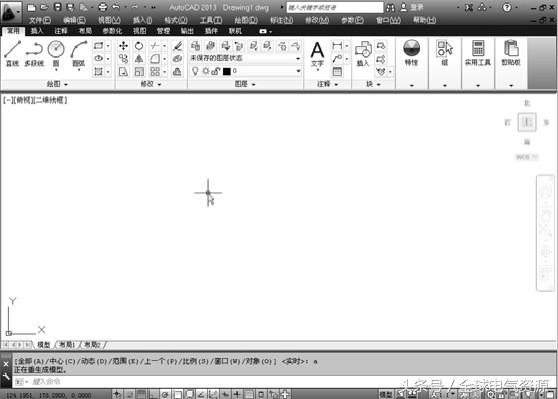Screen dimensions: 558x399
Task: Open the Text (文字) tool
Action: [317, 54]
